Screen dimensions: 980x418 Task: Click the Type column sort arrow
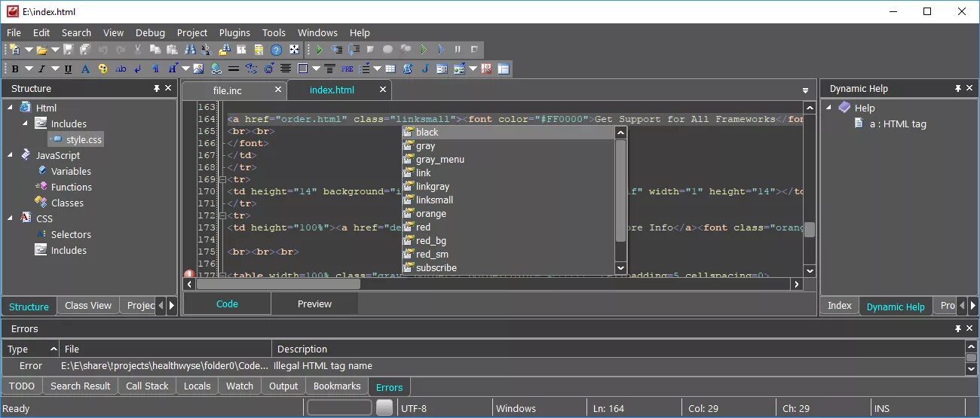pyautogui.click(x=53, y=349)
